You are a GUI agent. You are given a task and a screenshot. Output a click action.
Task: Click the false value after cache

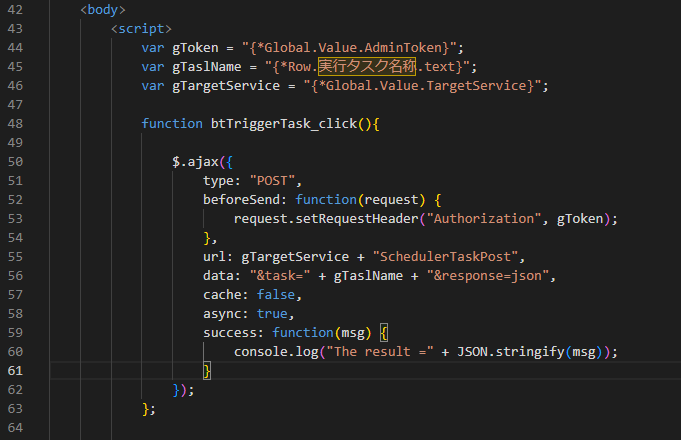pyautogui.click(x=276, y=295)
